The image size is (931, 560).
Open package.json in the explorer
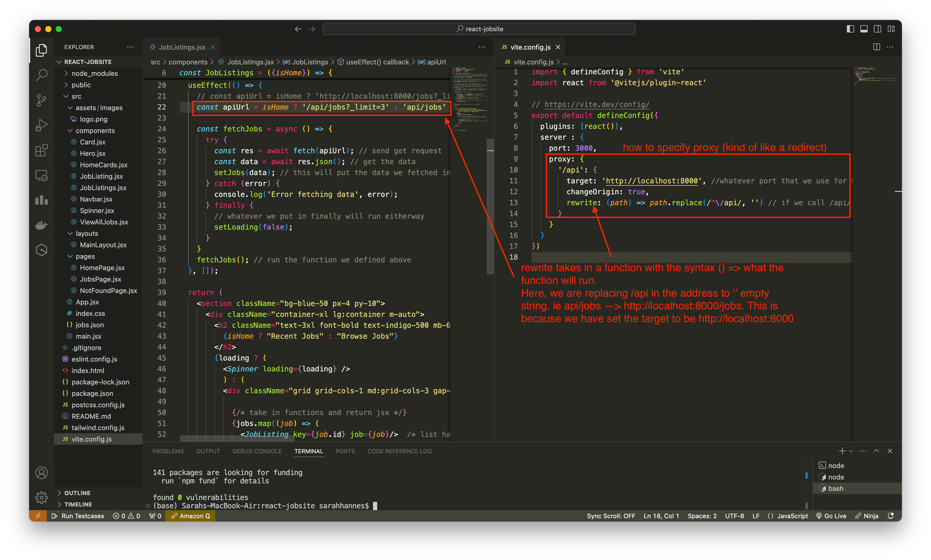[x=92, y=393]
